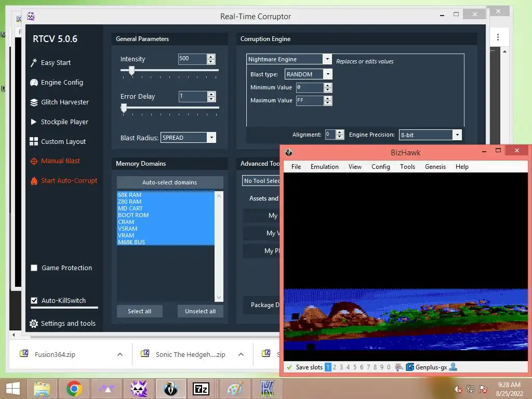Open Blast Radius SPREAD dropdown
532x399 pixels.
[x=211, y=137]
